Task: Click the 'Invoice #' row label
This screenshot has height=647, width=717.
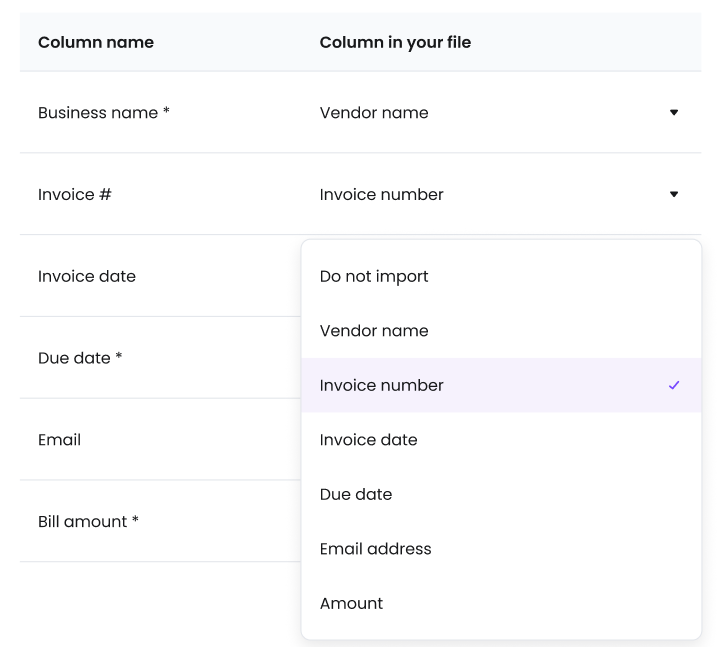Action: pyautogui.click(x=75, y=195)
